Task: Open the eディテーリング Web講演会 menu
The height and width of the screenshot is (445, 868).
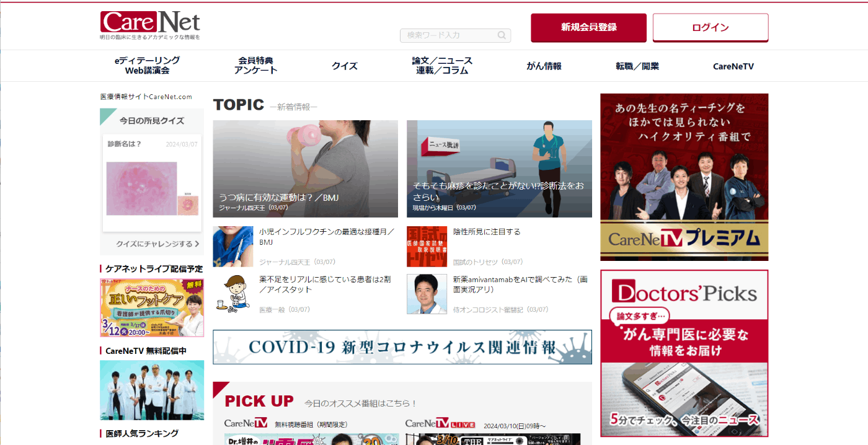Action: (x=148, y=66)
